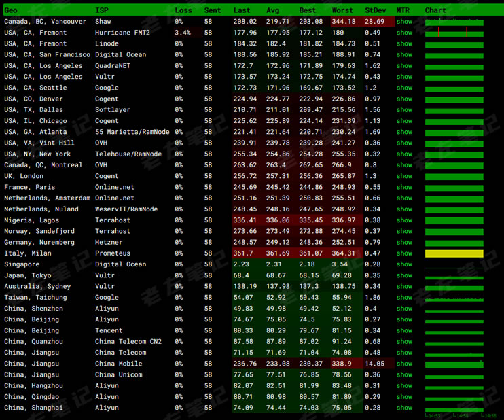Click show for Norway Sandefjord Terrahost
504x420 pixels.
(404, 231)
